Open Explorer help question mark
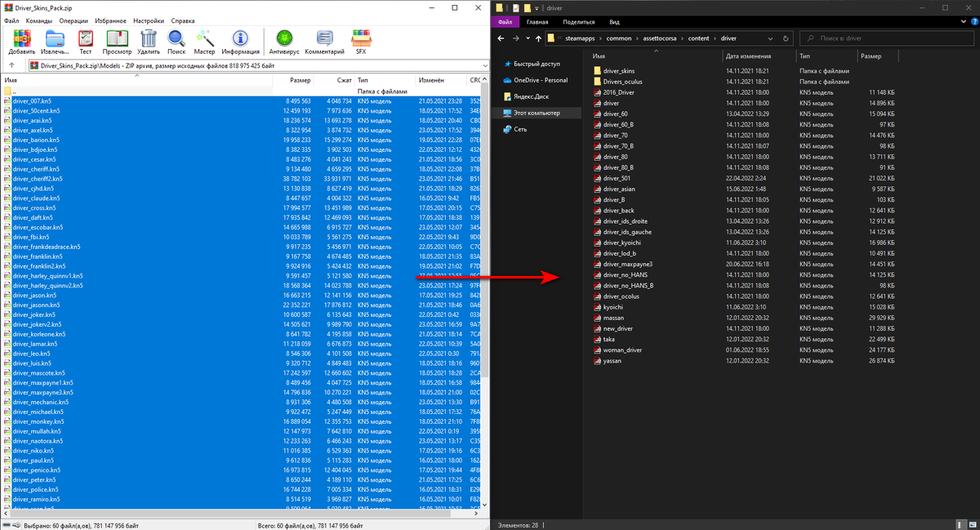Screen dimensions: 980x530 tap(973, 23)
